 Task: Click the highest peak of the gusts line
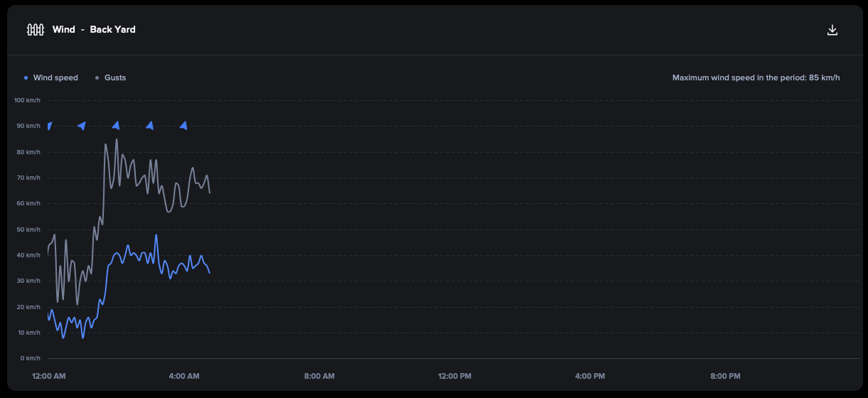point(117,139)
